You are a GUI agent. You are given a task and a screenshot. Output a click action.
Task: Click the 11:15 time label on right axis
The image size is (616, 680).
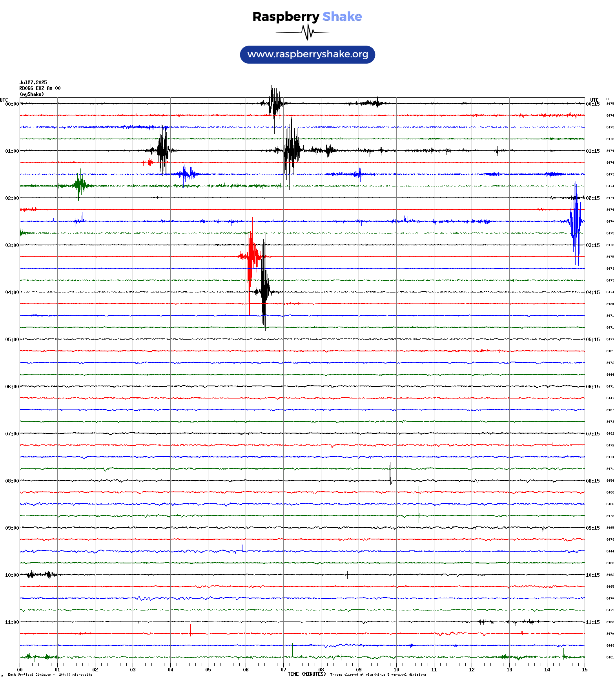tap(592, 622)
